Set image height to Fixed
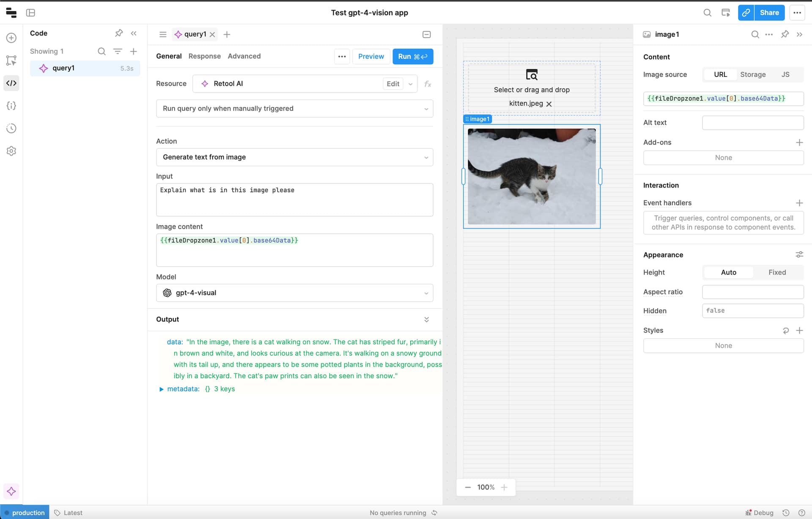Viewport: 812px width, 519px height. coord(777,272)
